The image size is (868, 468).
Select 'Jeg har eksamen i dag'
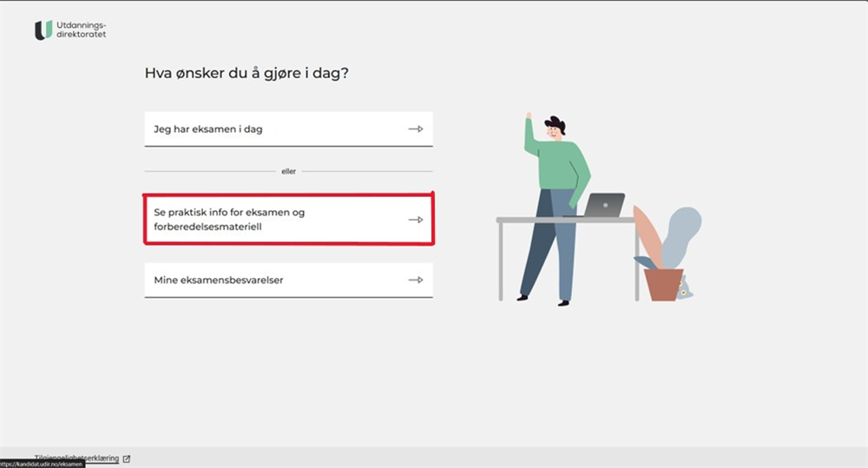point(208,129)
